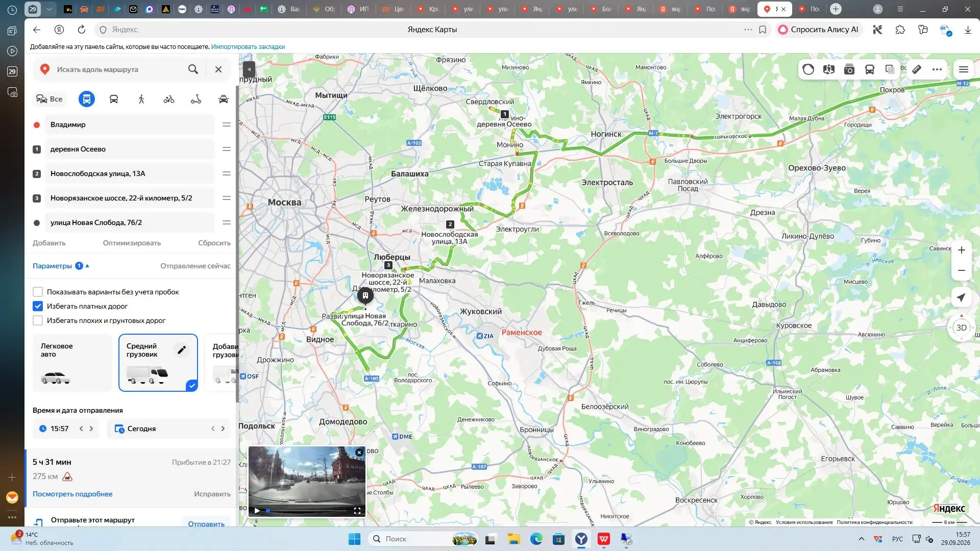Screen dimensions: 980x551
Task: Switch to public transport route mode
Action: point(114,99)
